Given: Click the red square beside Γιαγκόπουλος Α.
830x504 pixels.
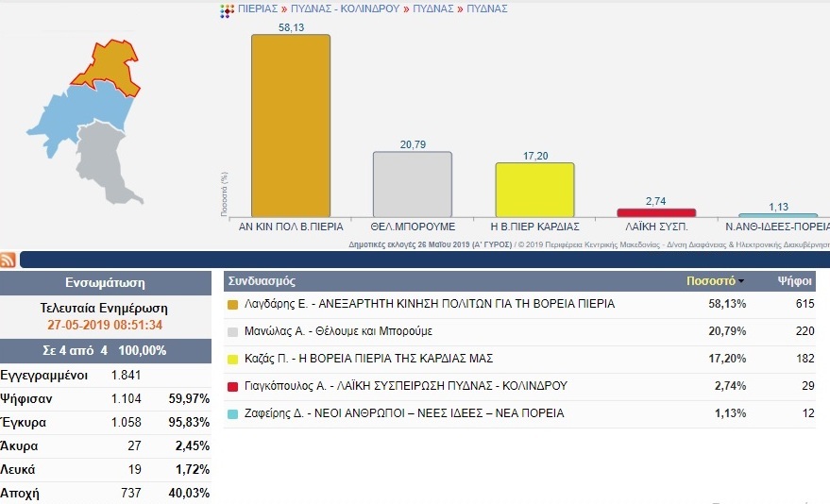Looking at the screenshot, I should [x=233, y=387].
